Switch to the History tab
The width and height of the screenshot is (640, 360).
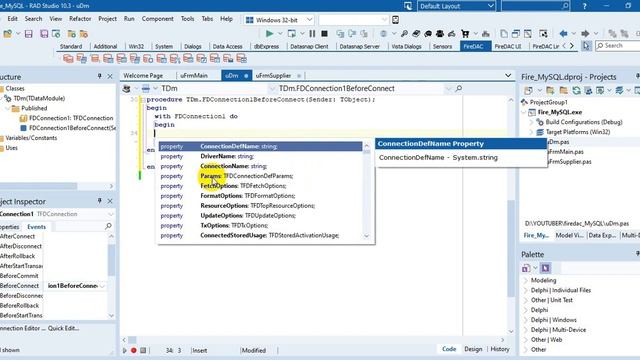pyautogui.click(x=500, y=349)
